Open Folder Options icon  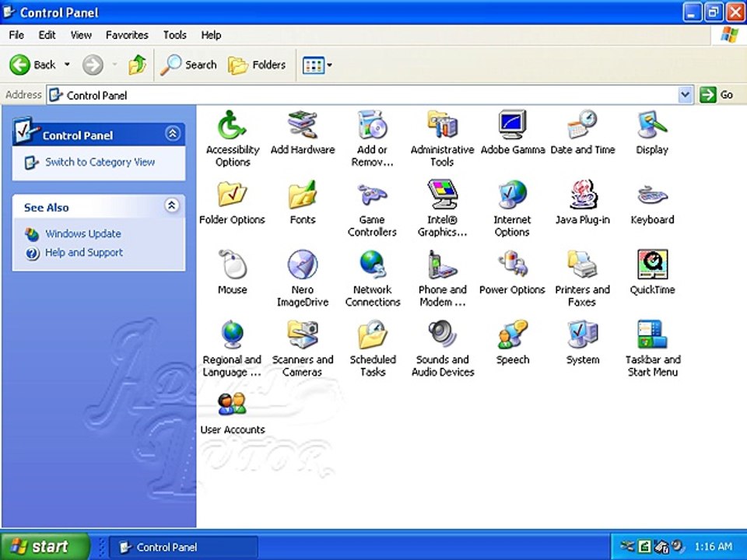coord(232,195)
